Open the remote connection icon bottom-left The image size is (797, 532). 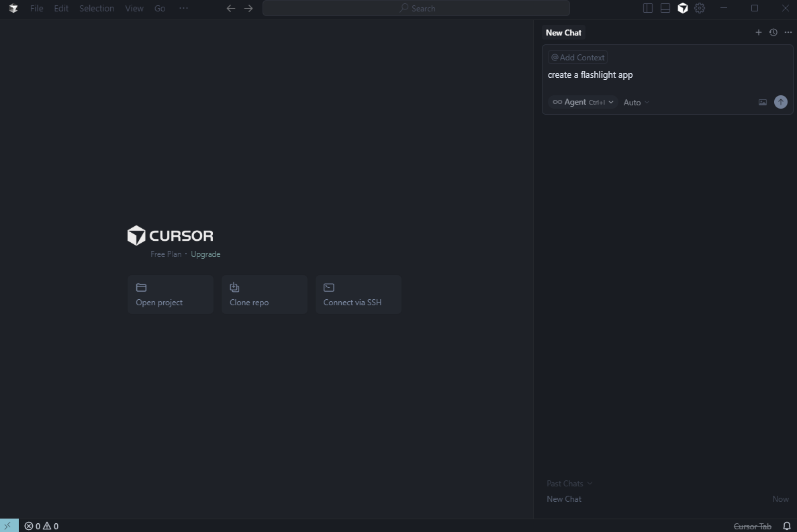tap(7, 526)
